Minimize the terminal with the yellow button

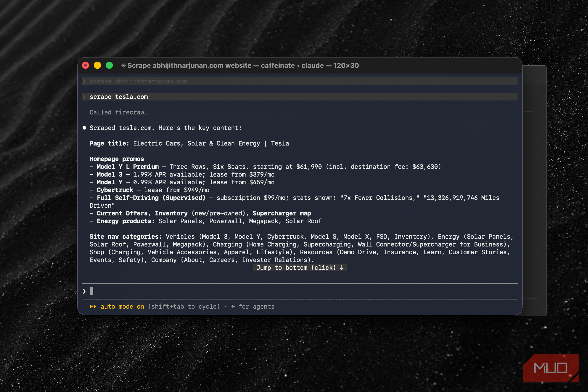97,66
